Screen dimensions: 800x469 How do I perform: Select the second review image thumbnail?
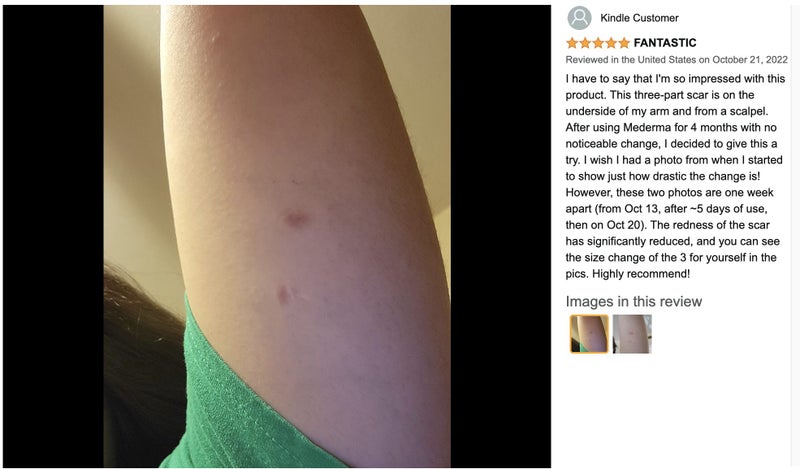632,334
